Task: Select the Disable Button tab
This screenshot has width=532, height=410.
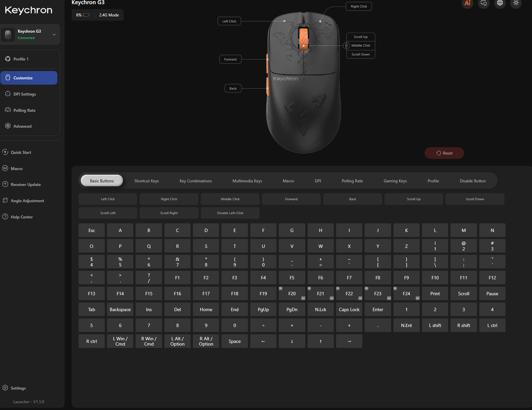Action: pos(473,181)
